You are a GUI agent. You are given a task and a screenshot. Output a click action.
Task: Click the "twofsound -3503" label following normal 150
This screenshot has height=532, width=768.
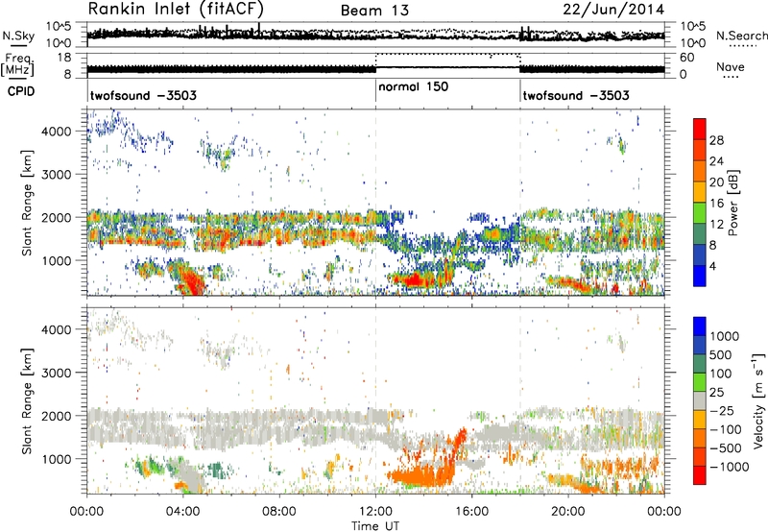click(x=576, y=95)
